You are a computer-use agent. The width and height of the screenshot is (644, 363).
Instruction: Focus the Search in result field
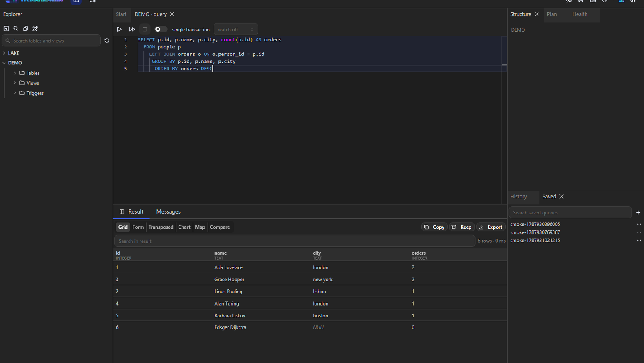pyautogui.click(x=294, y=241)
